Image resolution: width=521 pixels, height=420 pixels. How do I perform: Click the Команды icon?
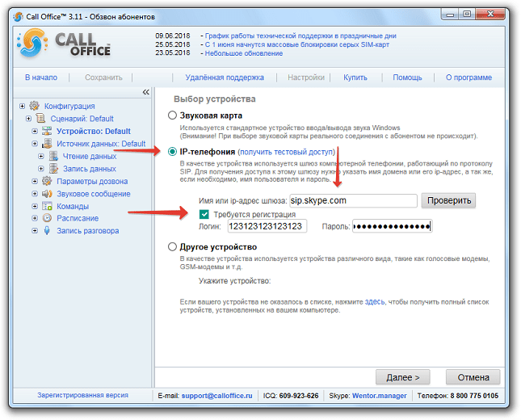pyautogui.click(x=47, y=206)
